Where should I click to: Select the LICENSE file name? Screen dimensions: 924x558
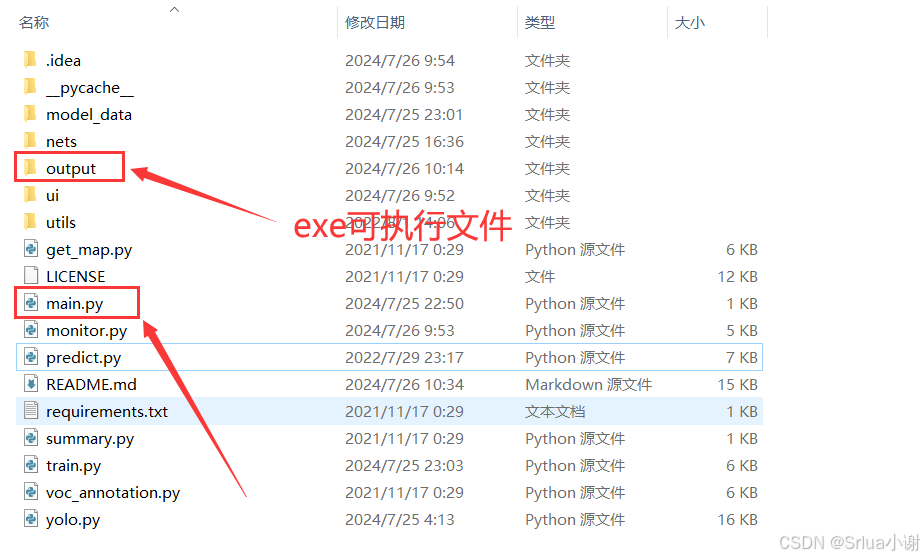(75, 276)
